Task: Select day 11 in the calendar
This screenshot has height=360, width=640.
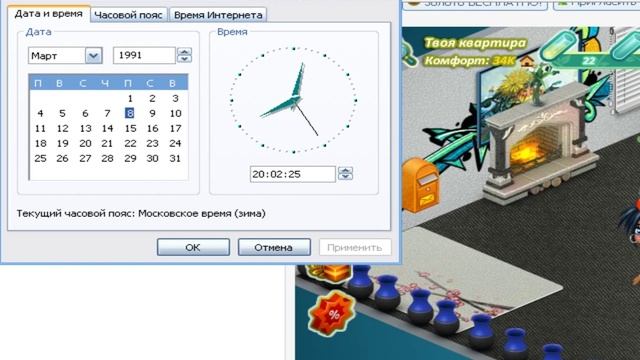Action: point(40,129)
